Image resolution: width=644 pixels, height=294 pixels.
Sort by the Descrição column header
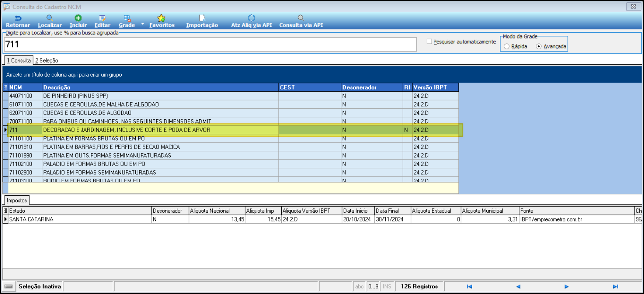click(x=160, y=87)
